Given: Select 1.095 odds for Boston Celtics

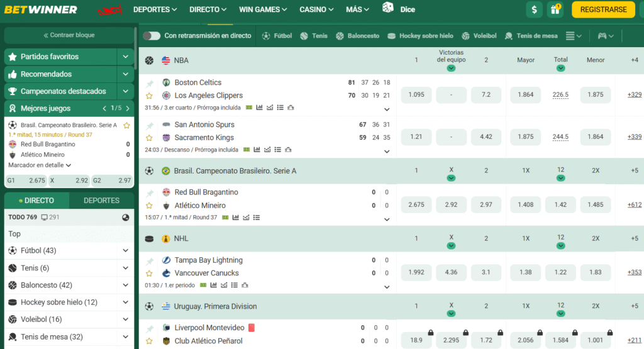Looking at the screenshot, I should [416, 95].
